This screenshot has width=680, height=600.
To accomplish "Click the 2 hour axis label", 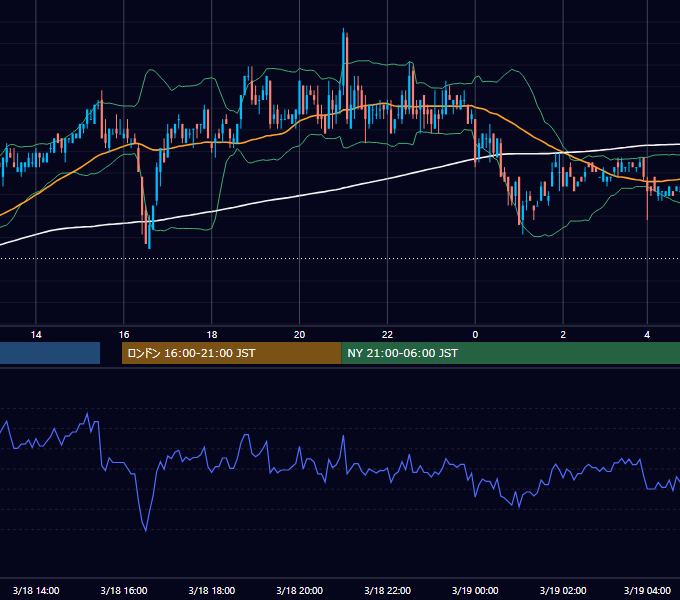I will coord(563,335).
